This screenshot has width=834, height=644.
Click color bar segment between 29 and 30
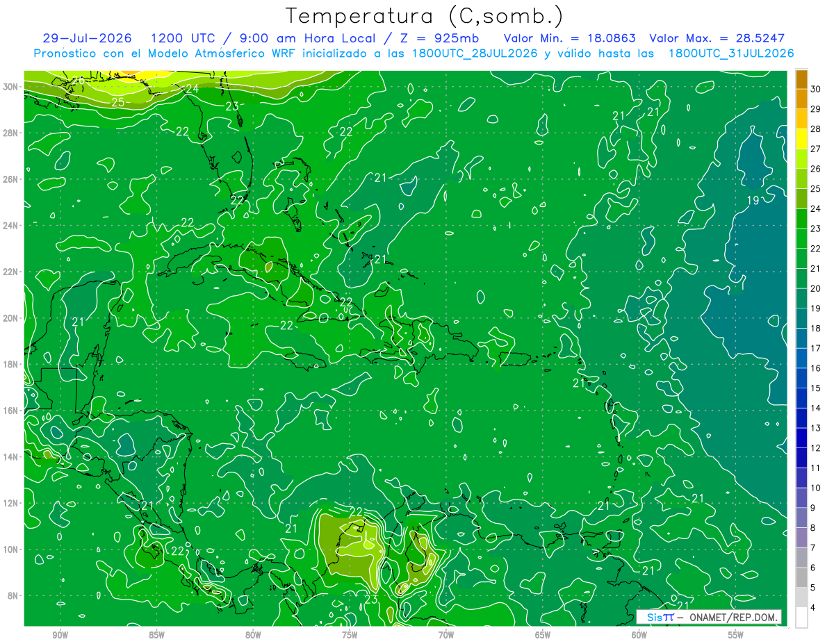coord(801,99)
